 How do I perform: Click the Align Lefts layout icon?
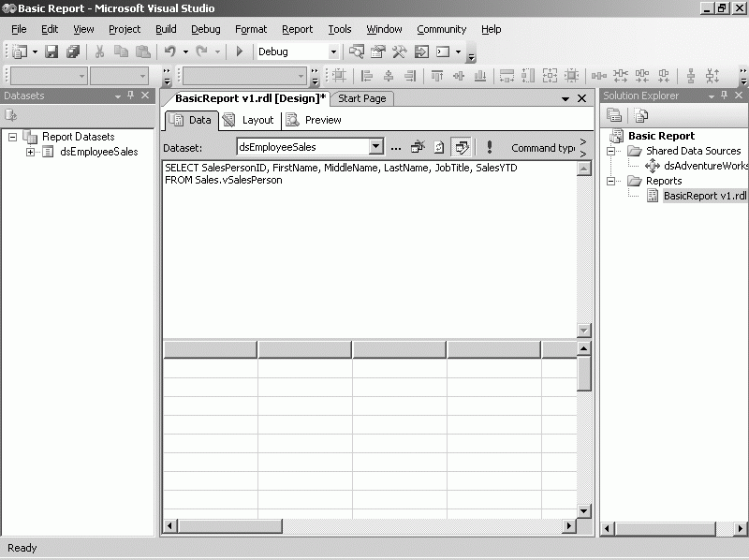pos(366,76)
